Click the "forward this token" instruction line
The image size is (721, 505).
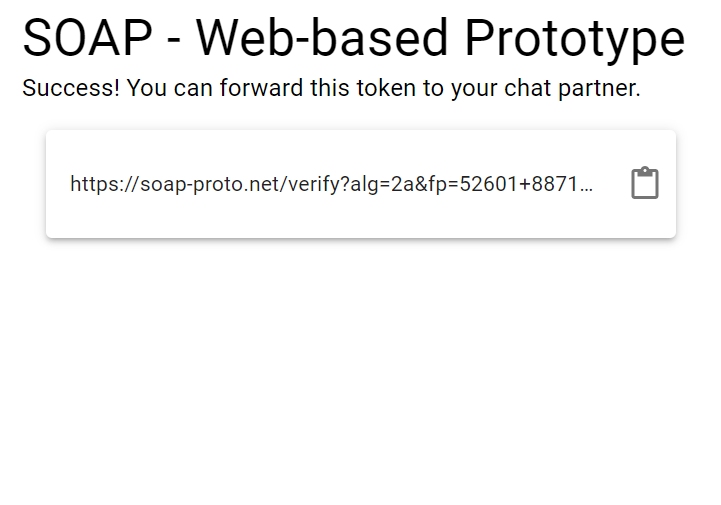[x=330, y=88]
